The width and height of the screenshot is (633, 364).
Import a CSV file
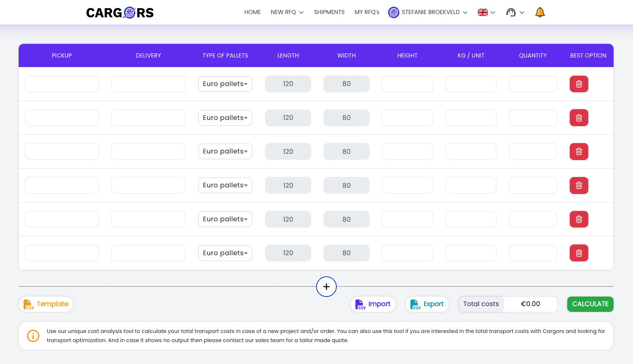(x=373, y=304)
